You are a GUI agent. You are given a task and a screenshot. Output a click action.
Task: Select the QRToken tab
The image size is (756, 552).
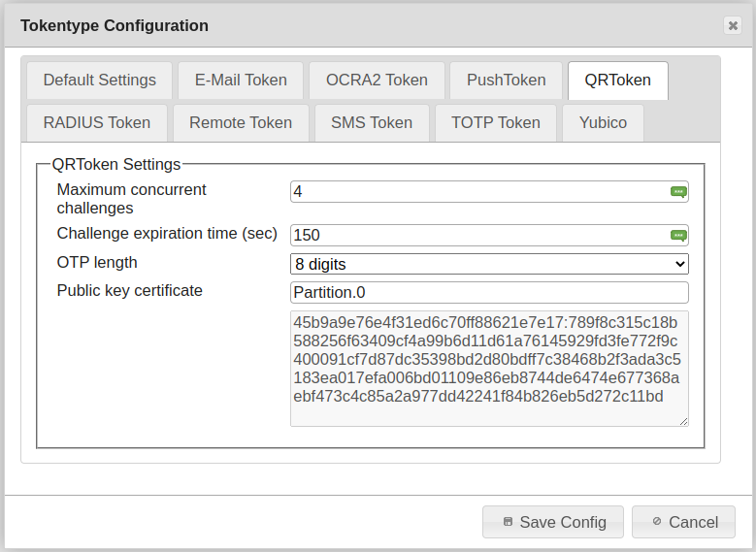pos(617,81)
